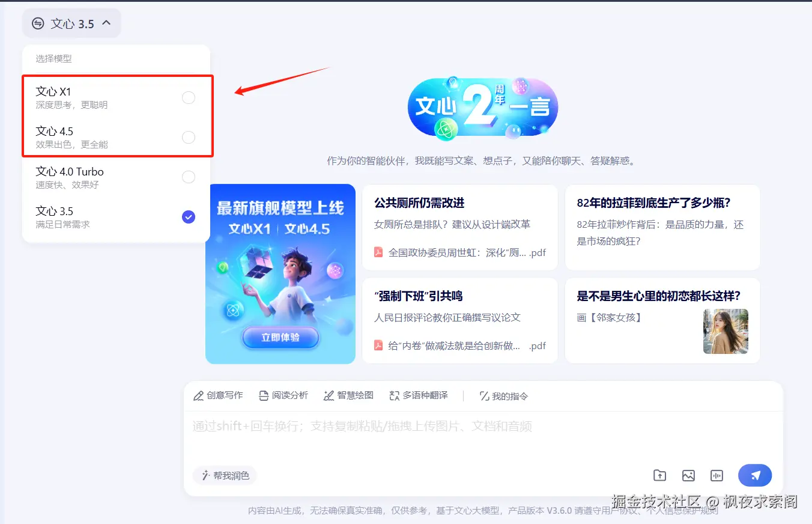Open the "强制下班"引共鸣 card

pyautogui.click(x=460, y=320)
